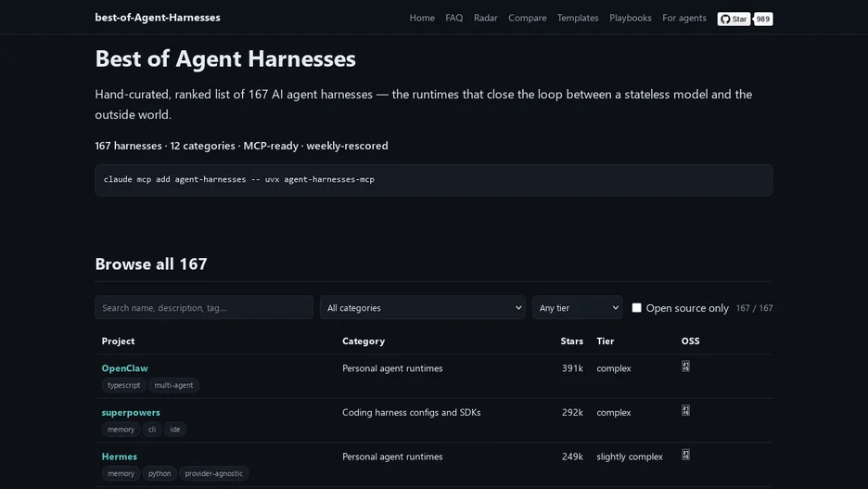Open the Hermes project link
The width and height of the screenshot is (868, 489).
[119, 457]
